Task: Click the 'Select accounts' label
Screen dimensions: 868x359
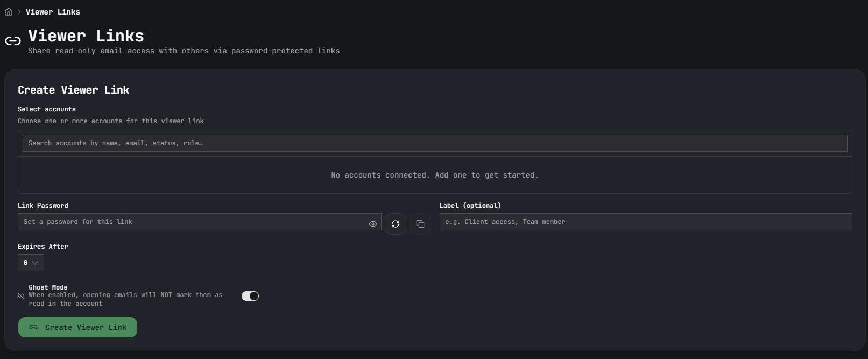Action: [47, 109]
